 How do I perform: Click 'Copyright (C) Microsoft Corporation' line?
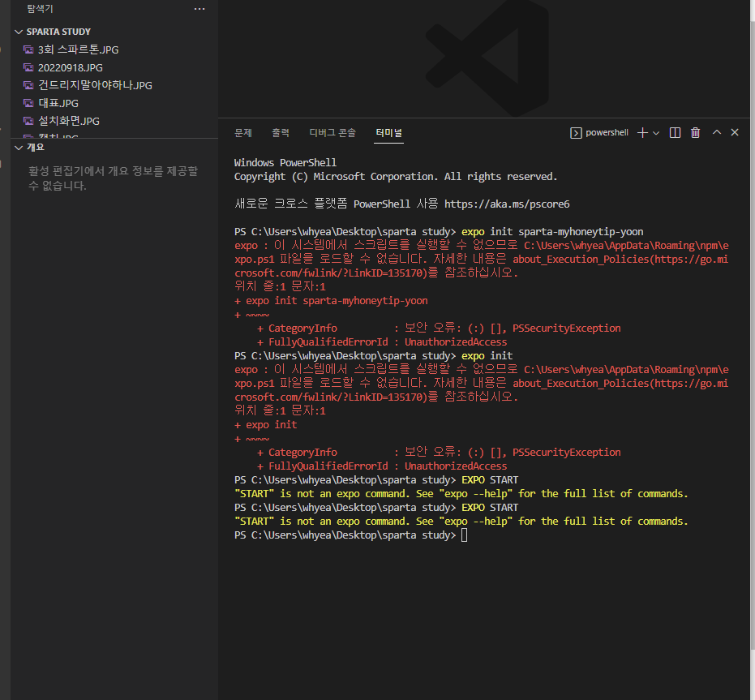395,177
